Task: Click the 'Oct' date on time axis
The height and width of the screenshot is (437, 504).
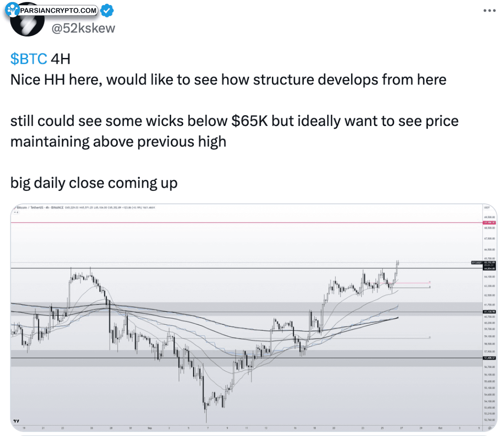Action: pyautogui.click(x=441, y=427)
